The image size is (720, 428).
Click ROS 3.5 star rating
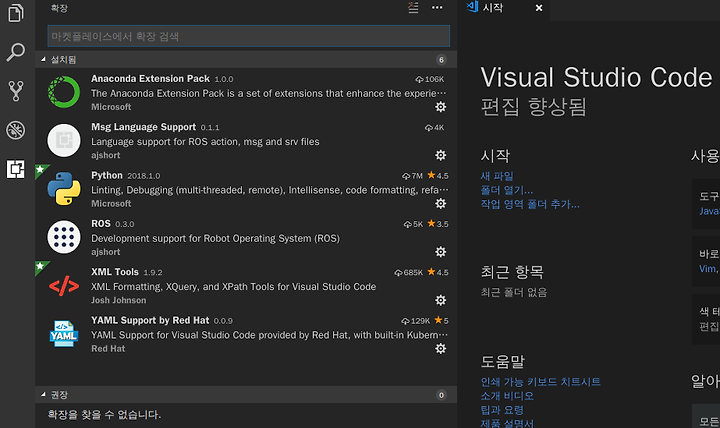pos(438,224)
